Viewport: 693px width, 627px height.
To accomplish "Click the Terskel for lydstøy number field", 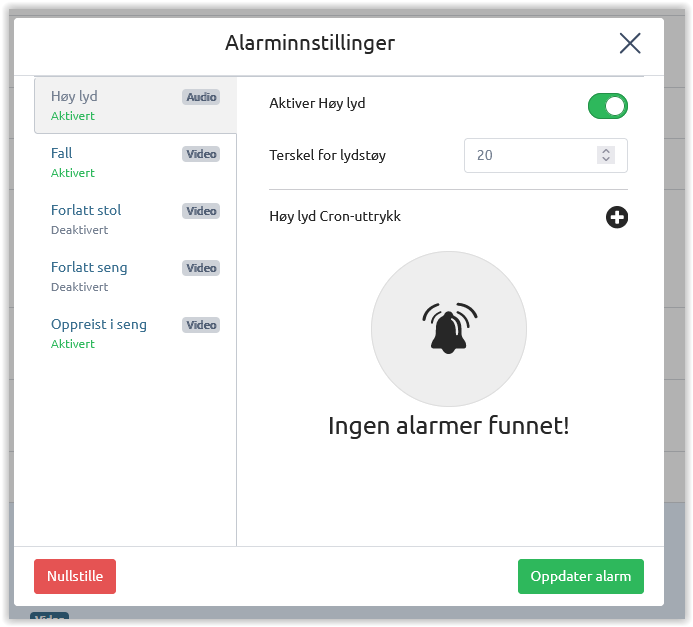I will [x=545, y=155].
